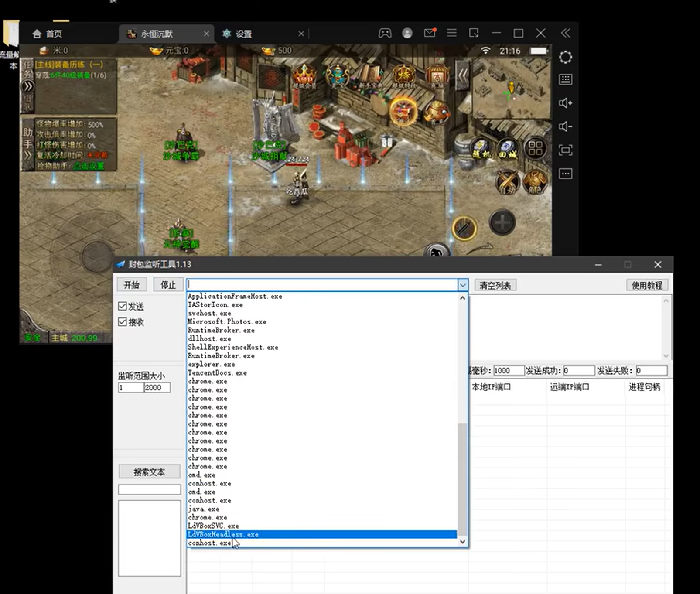
Task: Click the 随机 teleport skill icon
Action: 481,148
